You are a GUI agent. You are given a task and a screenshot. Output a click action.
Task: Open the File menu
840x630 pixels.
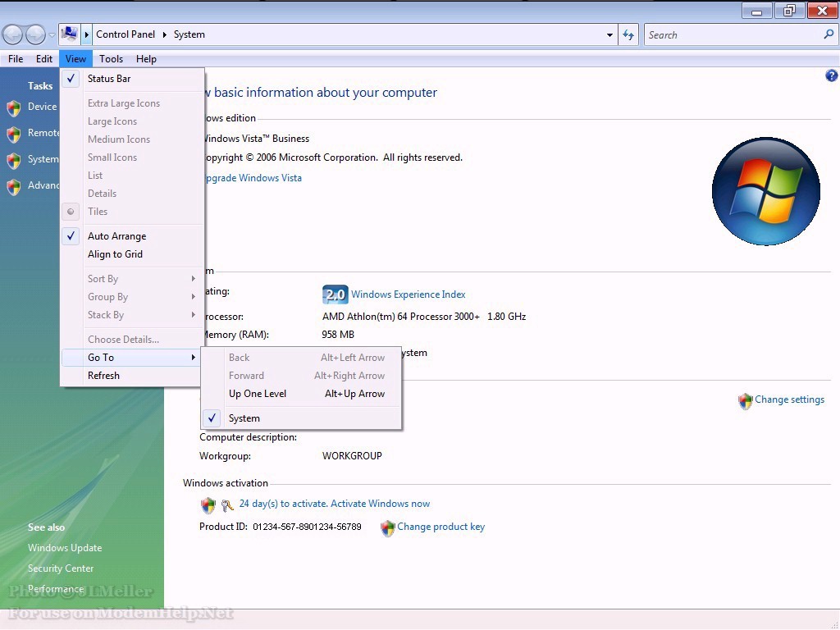[x=16, y=59]
